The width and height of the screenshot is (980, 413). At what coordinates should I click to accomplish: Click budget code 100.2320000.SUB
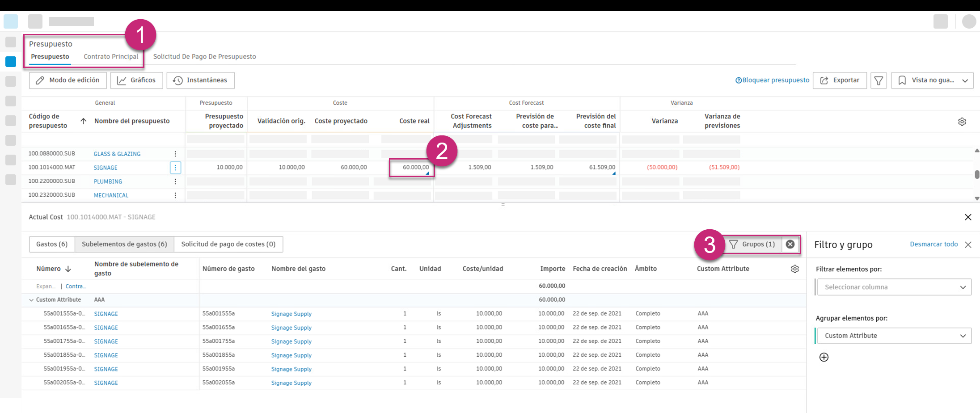52,195
